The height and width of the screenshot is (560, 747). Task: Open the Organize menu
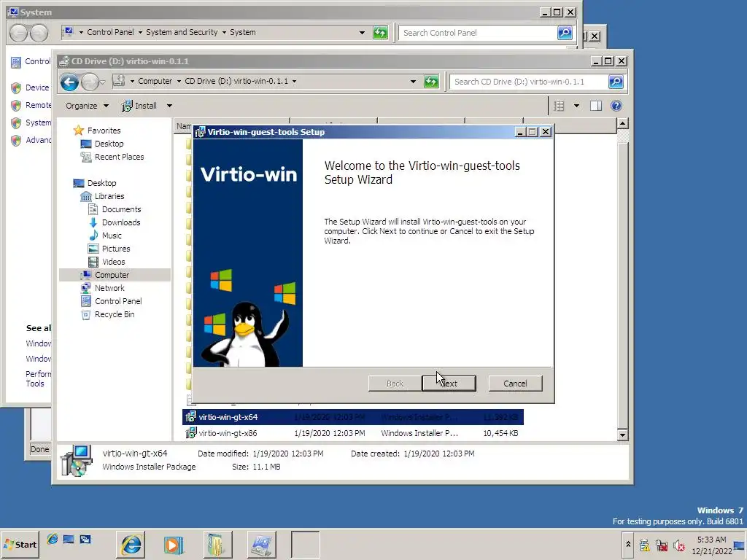tap(87, 106)
